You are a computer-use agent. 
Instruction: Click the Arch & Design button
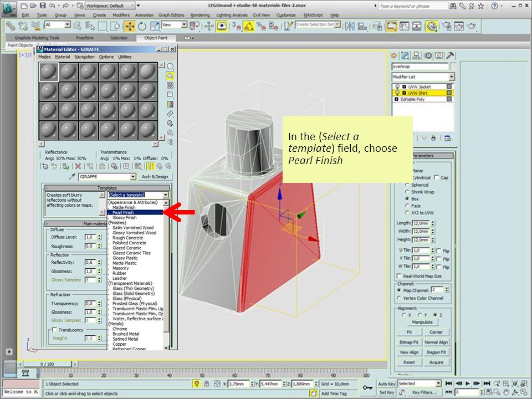(x=155, y=176)
